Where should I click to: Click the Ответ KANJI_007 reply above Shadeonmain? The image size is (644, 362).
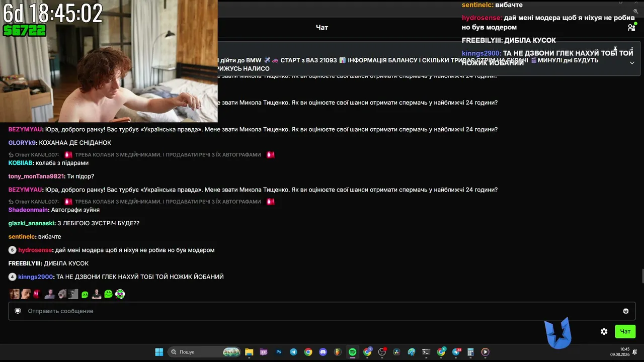pos(34,202)
